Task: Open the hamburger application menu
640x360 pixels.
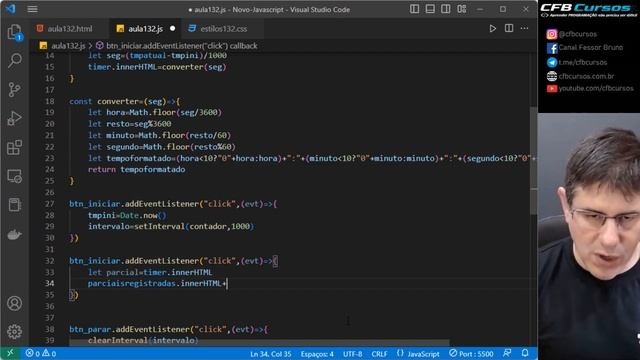Action: 32,9
